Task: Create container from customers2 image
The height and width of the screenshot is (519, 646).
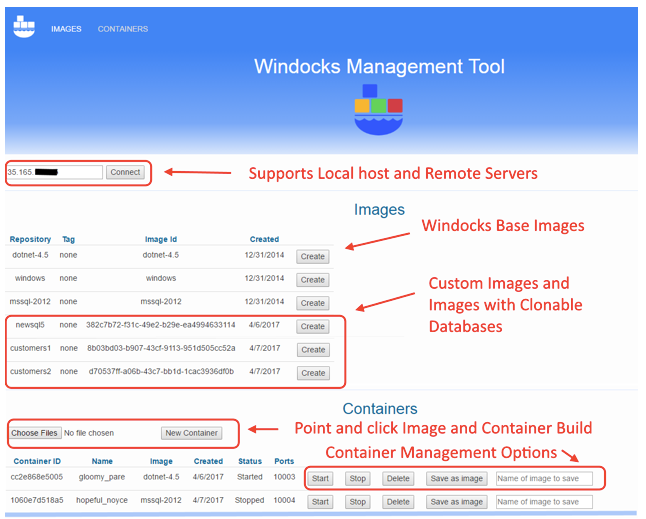Action: pos(313,373)
